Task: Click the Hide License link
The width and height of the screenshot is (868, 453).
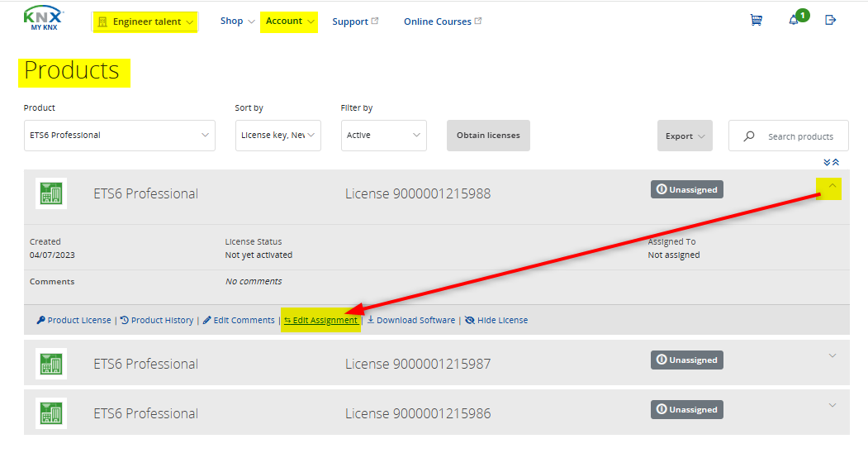Action: point(496,320)
